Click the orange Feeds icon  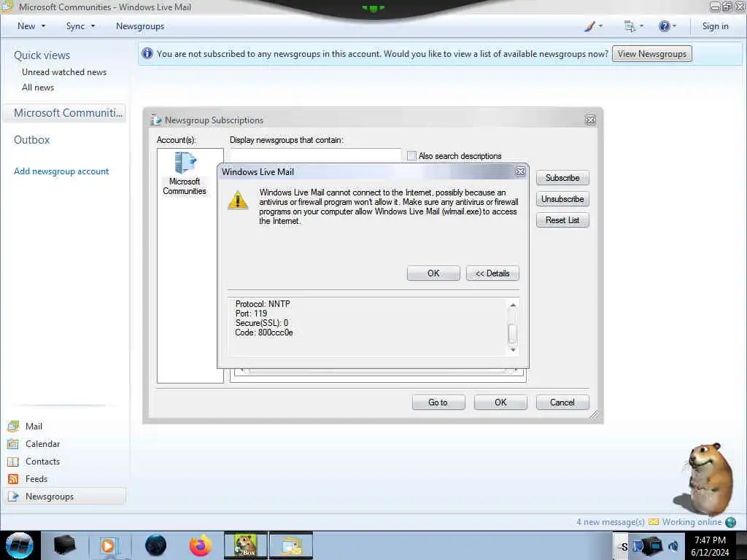13,479
